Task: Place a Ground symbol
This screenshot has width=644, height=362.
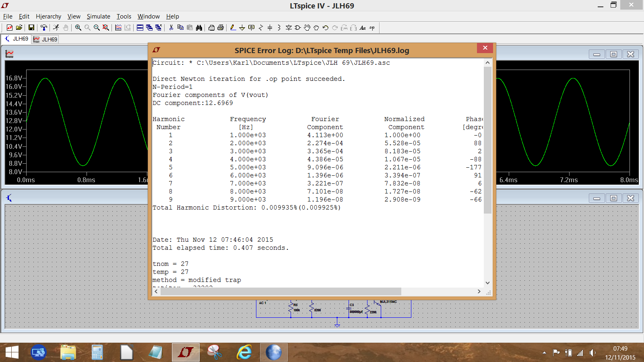Action: click(x=242, y=28)
